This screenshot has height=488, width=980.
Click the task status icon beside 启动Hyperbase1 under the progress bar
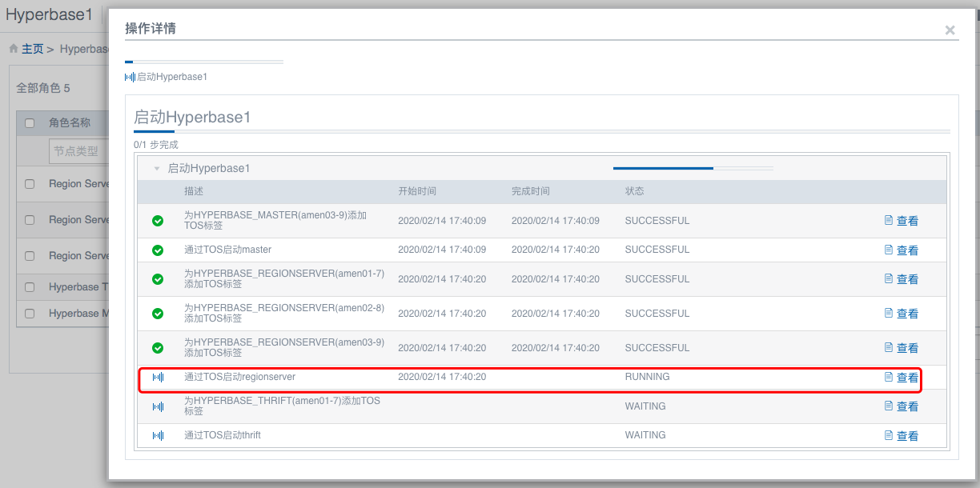[129, 76]
